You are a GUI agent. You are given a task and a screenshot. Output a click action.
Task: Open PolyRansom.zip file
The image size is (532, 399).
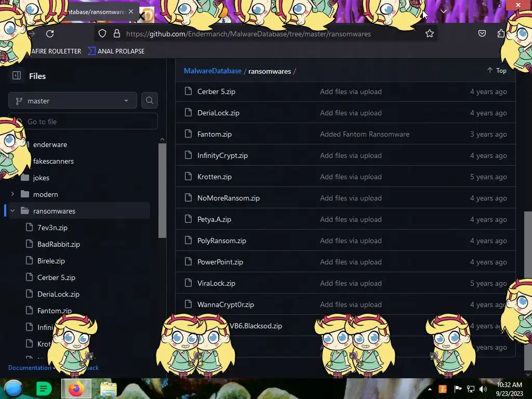point(221,241)
